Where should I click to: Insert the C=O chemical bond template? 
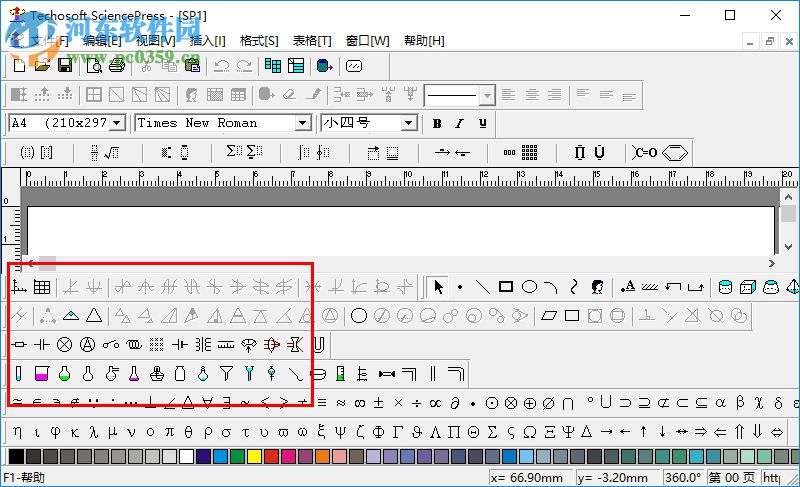click(644, 152)
